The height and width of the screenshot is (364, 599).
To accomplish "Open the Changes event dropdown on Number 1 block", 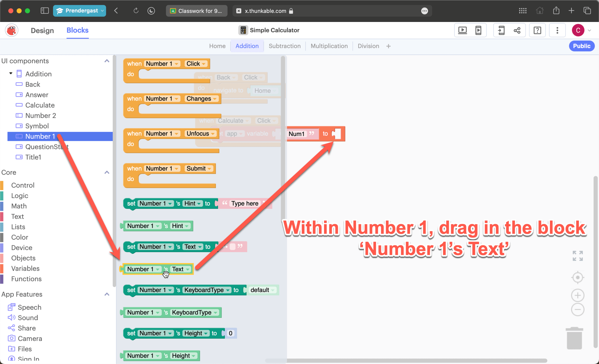I will 215,99.
